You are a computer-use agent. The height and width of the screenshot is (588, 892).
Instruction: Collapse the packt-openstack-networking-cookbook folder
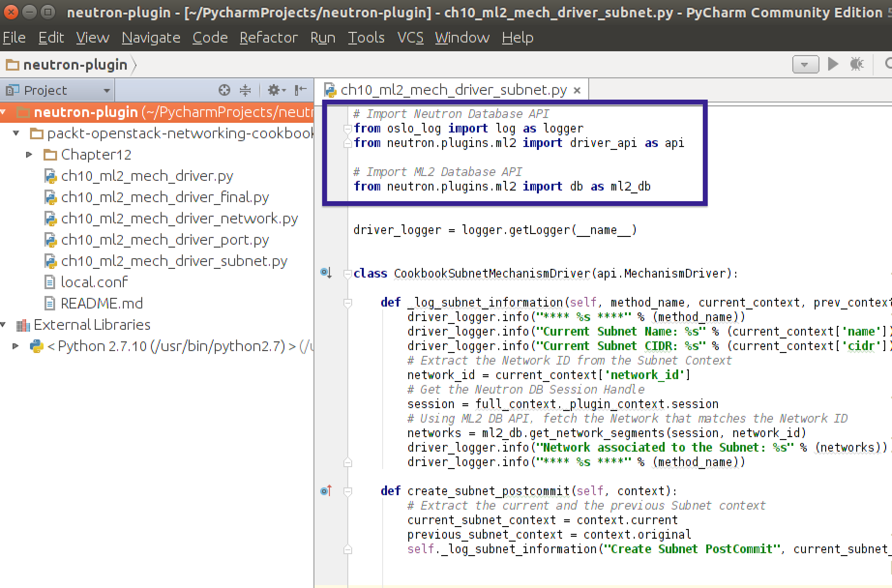coord(16,133)
